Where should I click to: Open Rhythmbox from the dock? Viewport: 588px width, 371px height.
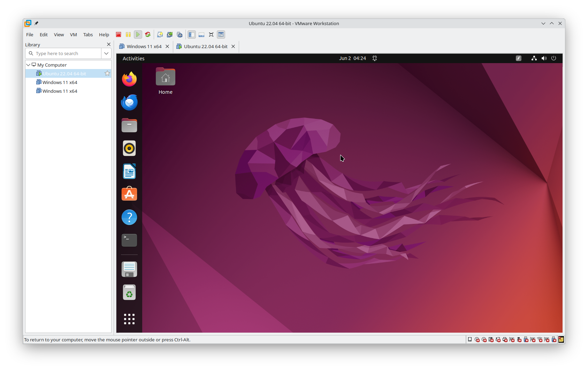click(129, 148)
